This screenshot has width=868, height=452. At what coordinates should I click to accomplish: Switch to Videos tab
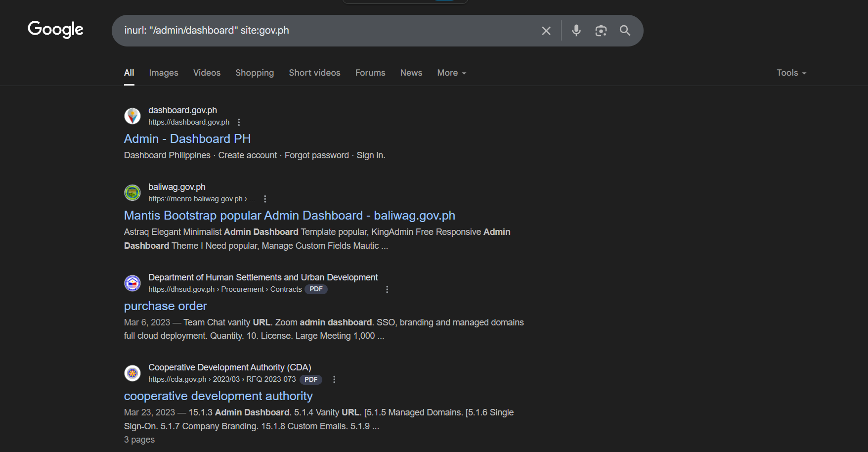coord(207,73)
